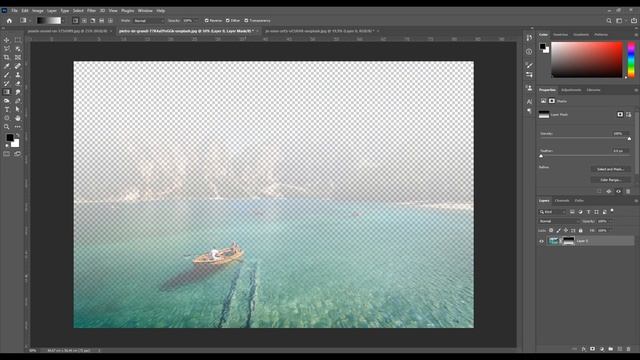This screenshot has width=640, height=360.
Task: Toggle the Reverse checkbox
Action: (x=207, y=20)
